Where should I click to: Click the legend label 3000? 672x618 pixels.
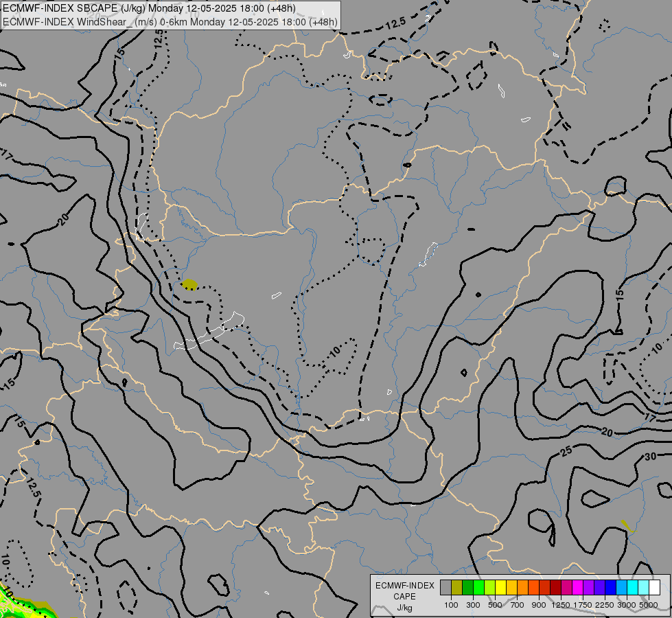(x=627, y=605)
